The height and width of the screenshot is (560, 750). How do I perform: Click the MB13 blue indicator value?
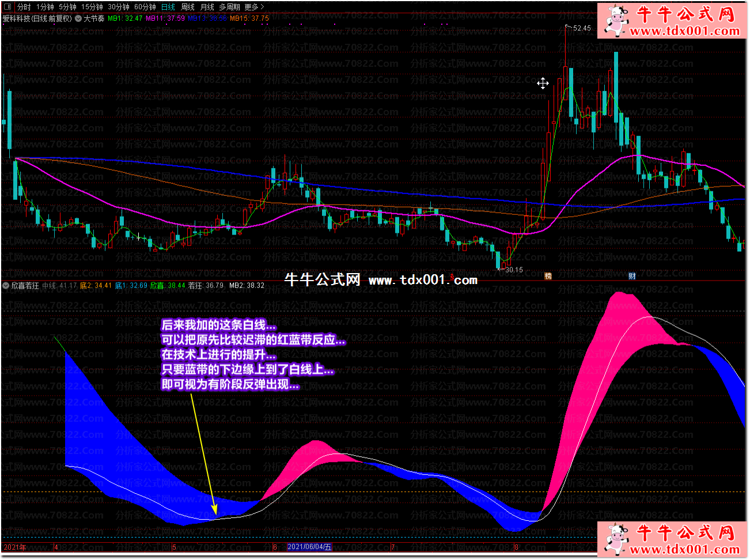(207, 18)
